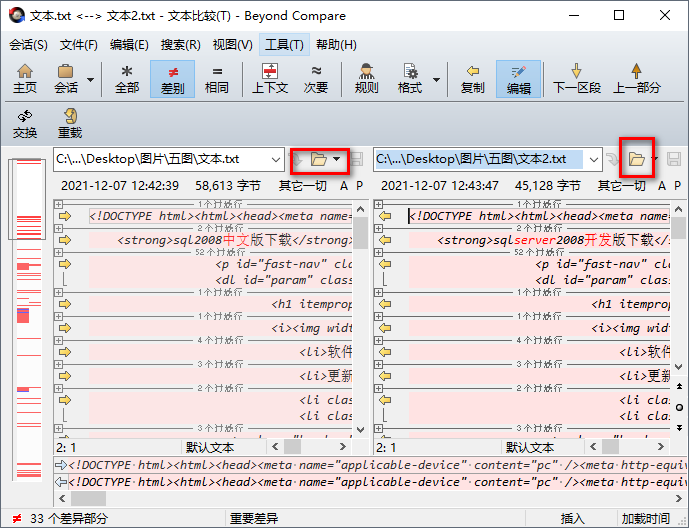
Task: Copy left sql2008中文版下载 line to right
Action: tap(65, 240)
